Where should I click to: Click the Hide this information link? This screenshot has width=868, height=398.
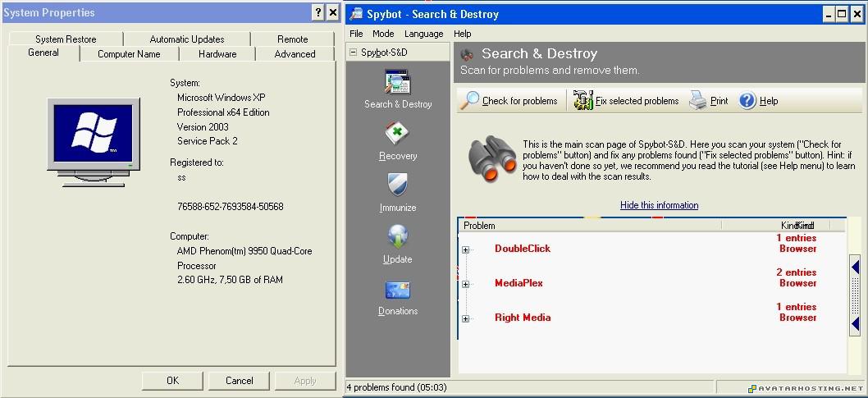pyautogui.click(x=660, y=205)
